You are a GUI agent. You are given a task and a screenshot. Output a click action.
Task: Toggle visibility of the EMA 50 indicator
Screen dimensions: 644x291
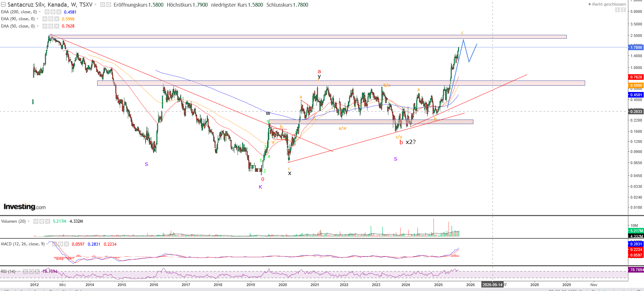pos(45,26)
